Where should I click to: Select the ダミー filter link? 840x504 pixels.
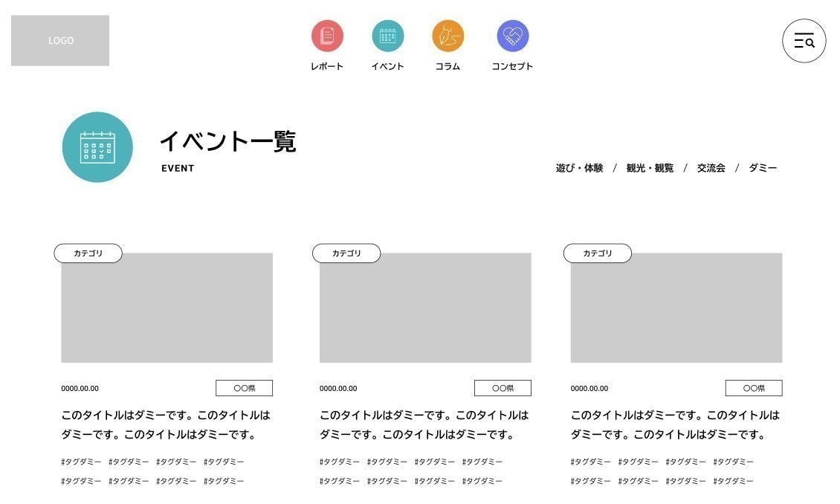pyautogui.click(x=763, y=168)
